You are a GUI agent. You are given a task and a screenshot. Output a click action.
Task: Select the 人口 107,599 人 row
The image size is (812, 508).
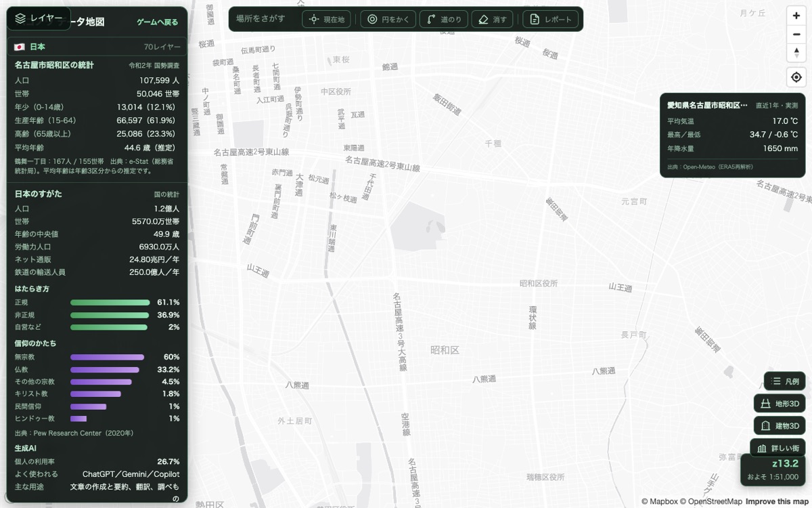point(97,80)
